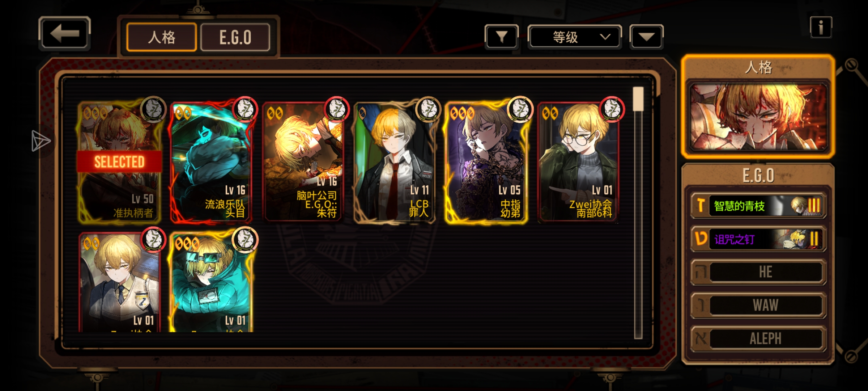Click the sinner badge on the 流浪乐队 card

point(245,109)
